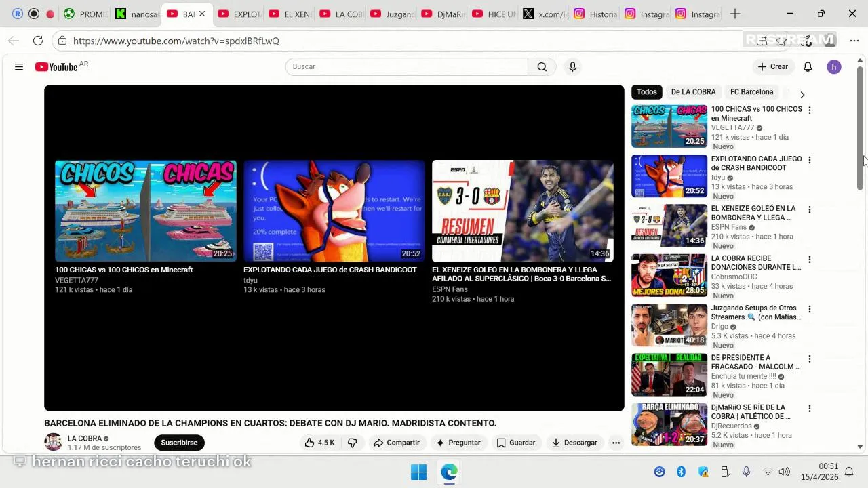
Task: Show more filter chips with right chevron
Action: [x=802, y=95]
